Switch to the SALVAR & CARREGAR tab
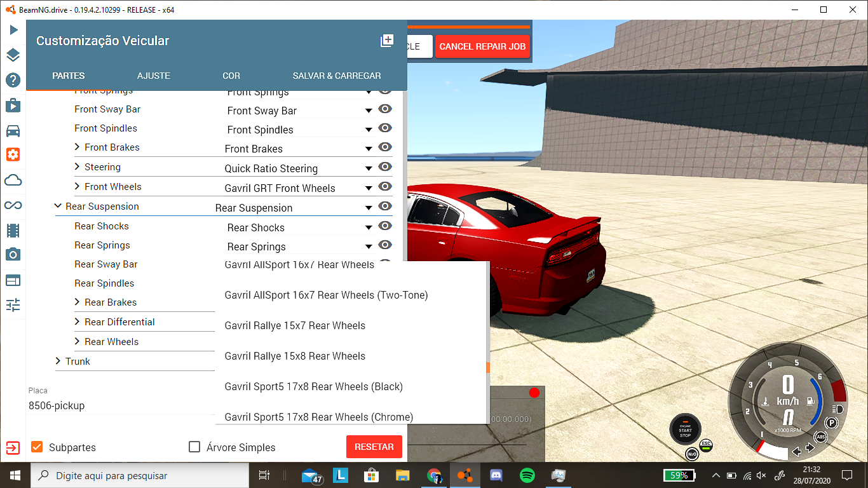Image resolution: width=868 pixels, height=488 pixels. click(337, 76)
